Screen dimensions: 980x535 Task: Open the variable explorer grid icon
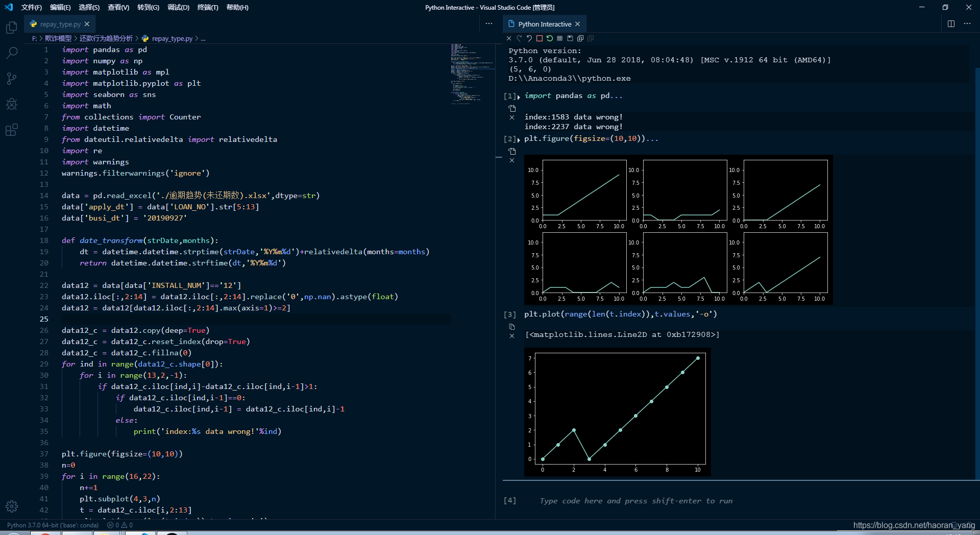pos(560,38)
